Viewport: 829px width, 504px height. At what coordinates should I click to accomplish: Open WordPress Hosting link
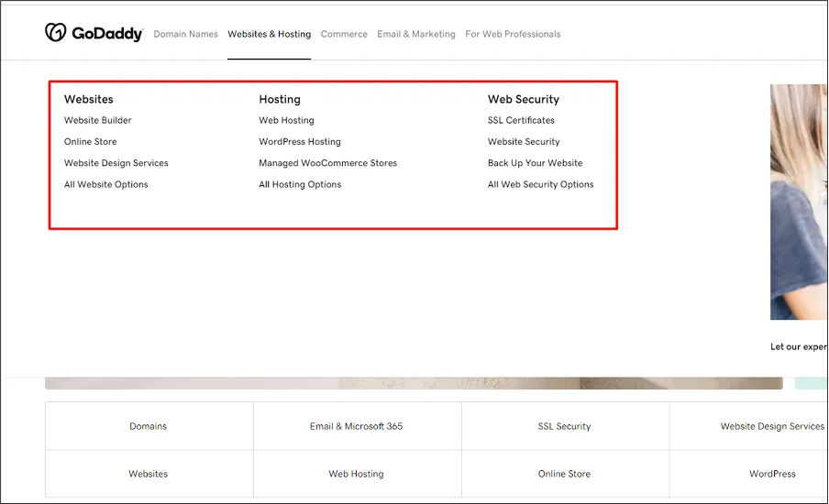tap(299, 142)
